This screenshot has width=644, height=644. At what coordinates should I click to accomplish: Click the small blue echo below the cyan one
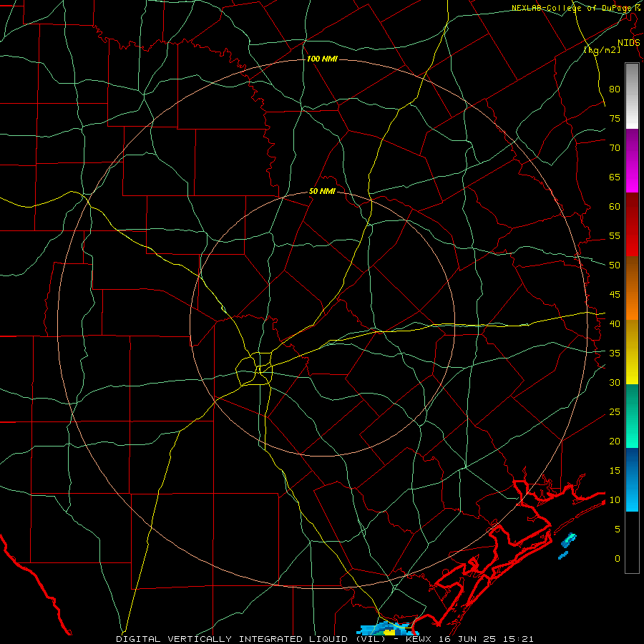(563, 555)
